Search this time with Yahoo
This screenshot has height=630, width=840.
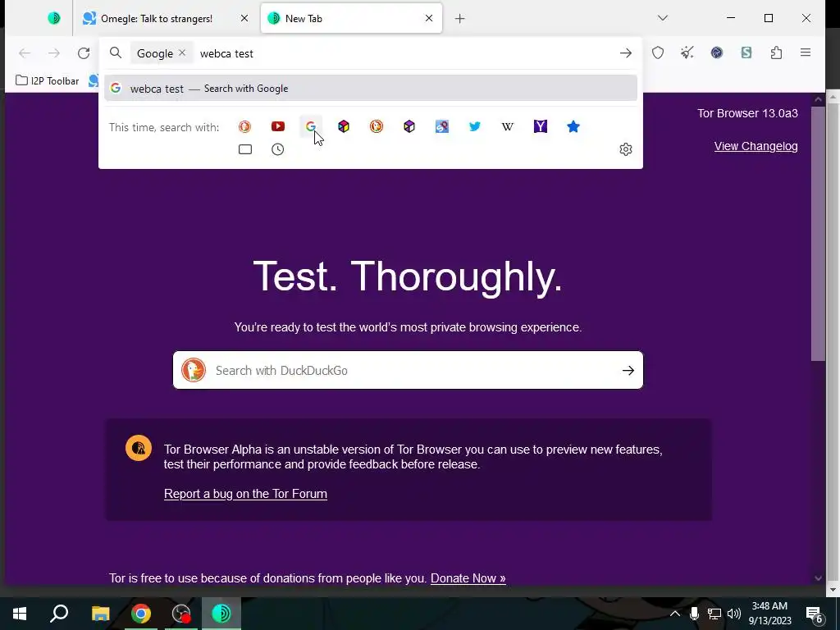[x=541, y=126]
